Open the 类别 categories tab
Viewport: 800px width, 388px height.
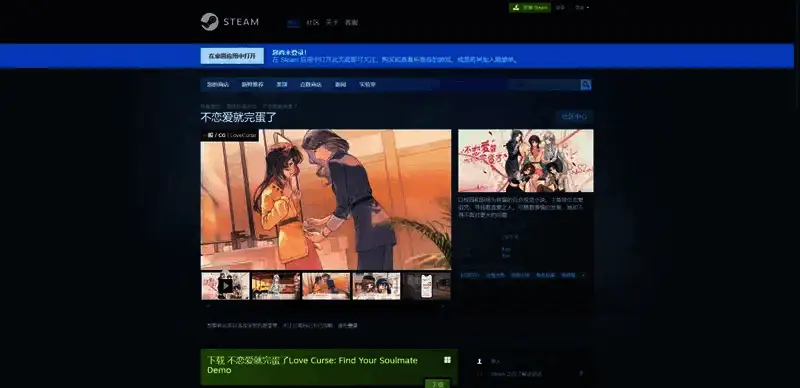coord(282,85)
